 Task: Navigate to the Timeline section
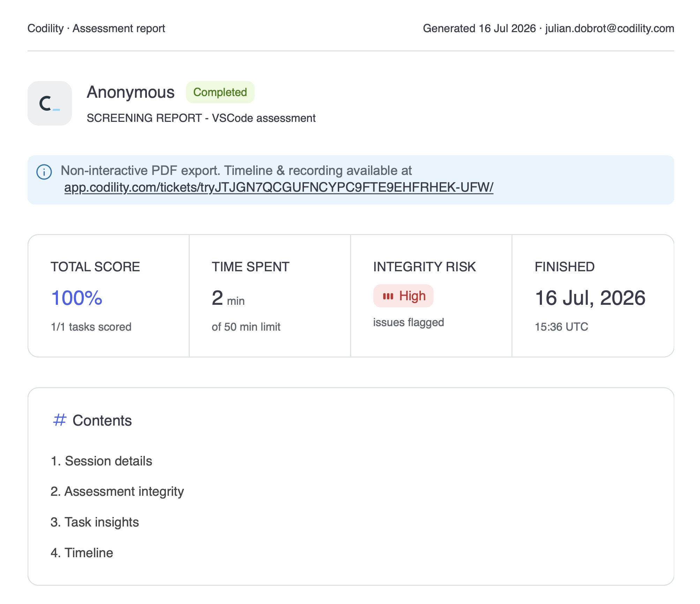click(82, 553)
